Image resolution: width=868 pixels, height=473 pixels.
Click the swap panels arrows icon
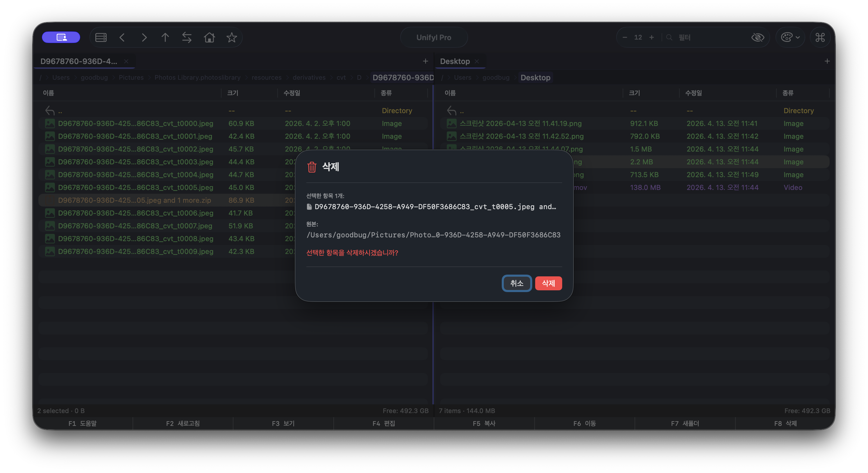(187, 38)
